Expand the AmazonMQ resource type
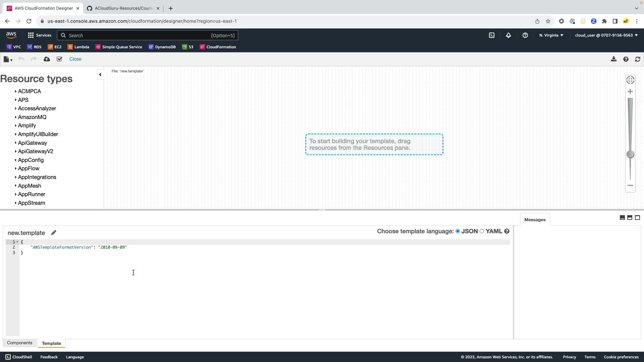 coord(32,117)
